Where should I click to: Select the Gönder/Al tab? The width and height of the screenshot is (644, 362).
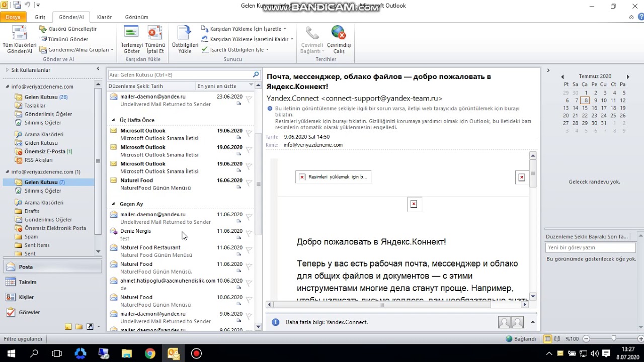(x=71, y=17)
